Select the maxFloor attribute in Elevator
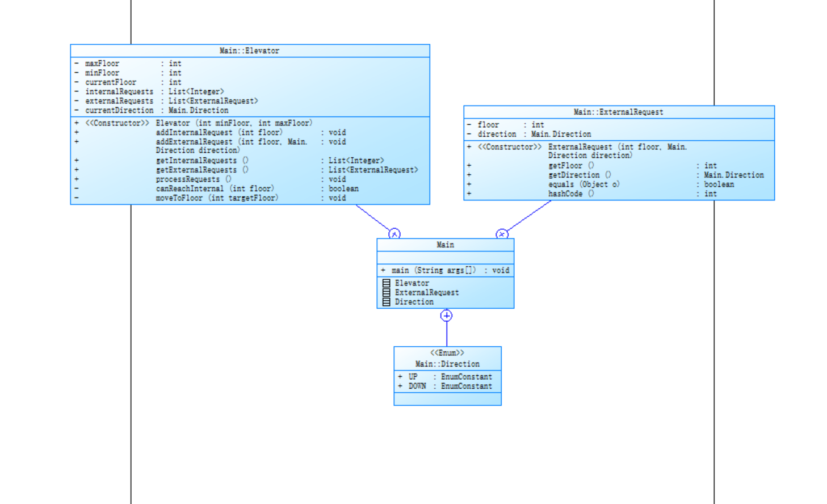827x504 pixels. pyautogui.click(x=128, y=64)
